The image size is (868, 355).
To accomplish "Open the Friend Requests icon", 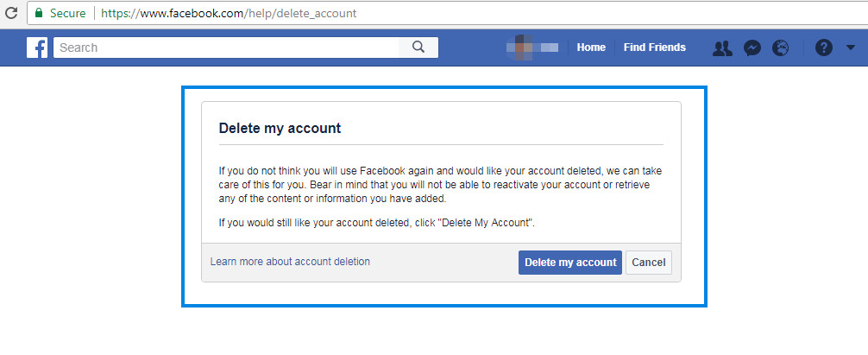I will coord(722,48).
